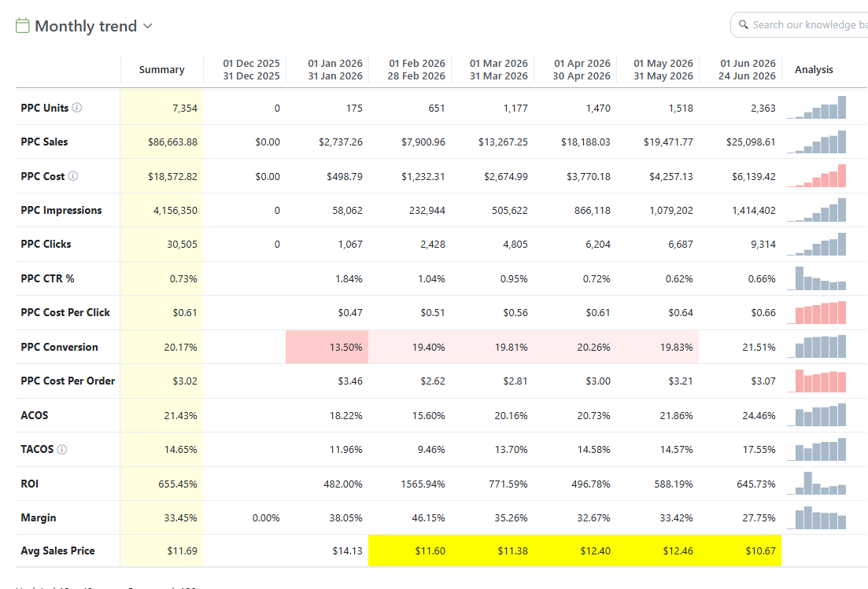Image resolution: width=868 pixels, height=589 pixels.
Task: Open the Monthly trend period selector
Action: click(x=84, y=26)
